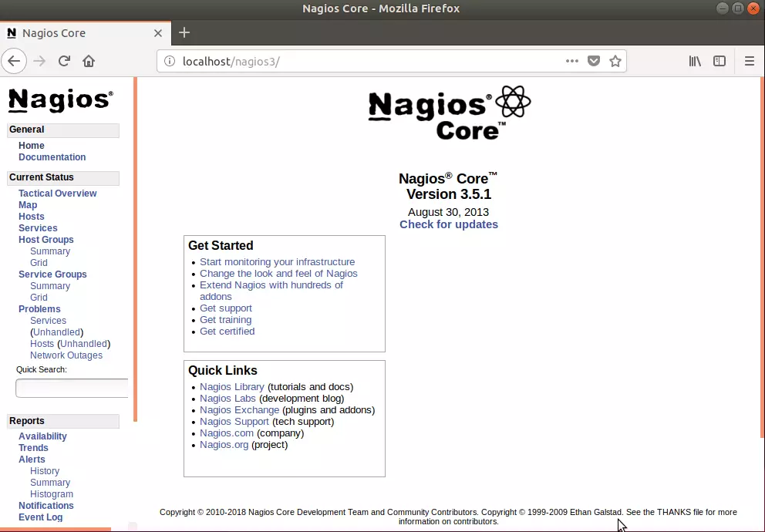765x532 pixels.
Task: Open Extend Nagios with hundreds of addons
Action: [271, 291]
